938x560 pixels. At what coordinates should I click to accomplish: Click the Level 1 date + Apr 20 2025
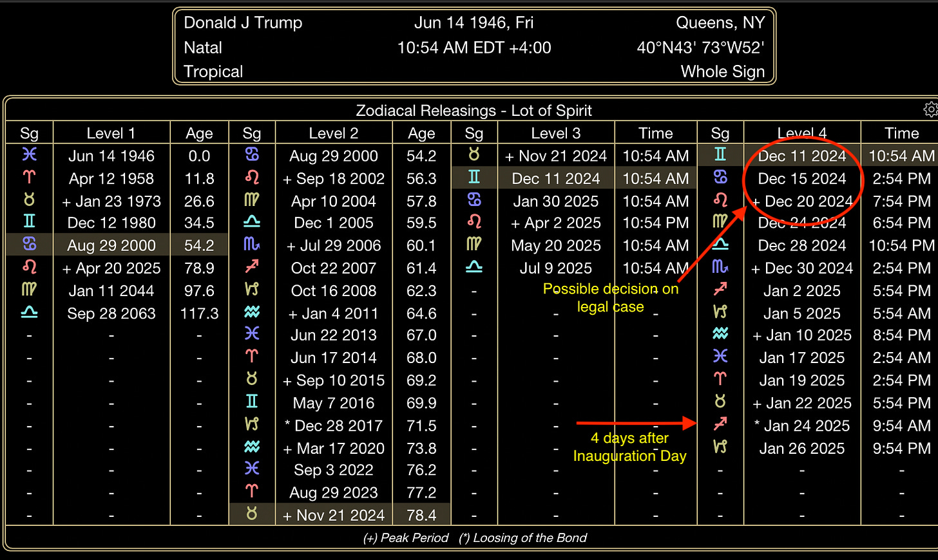(111, 268)
